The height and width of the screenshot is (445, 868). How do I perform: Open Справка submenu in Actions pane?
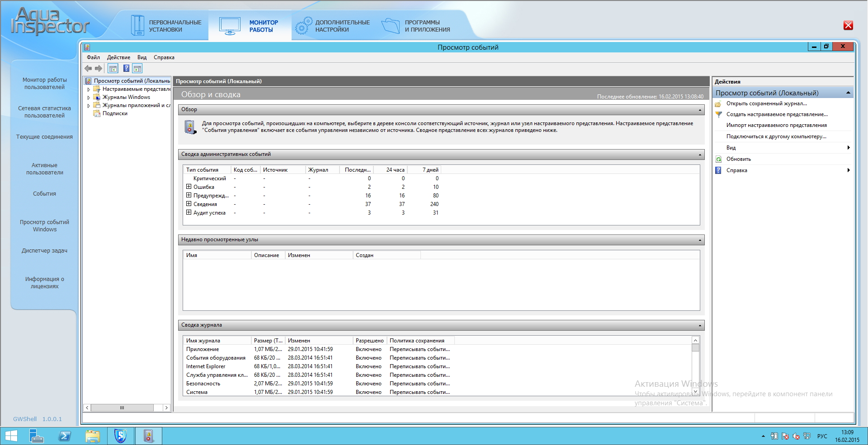click(x=783, y=170)
